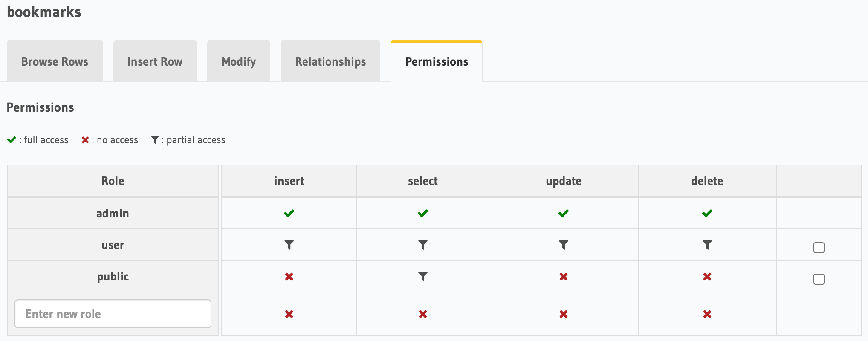Click user's delete partial-access icon
Screen dimensions: 868x341
point(707,245)
